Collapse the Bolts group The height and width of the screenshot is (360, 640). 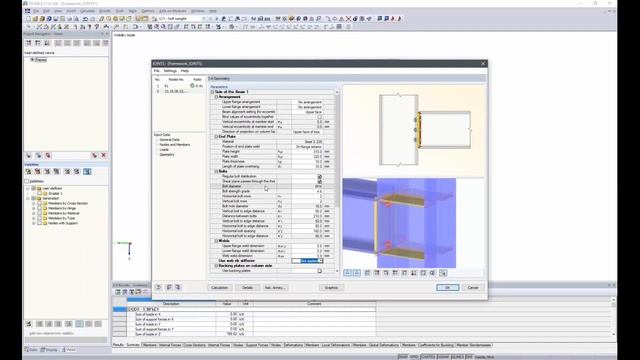(216, 171)
